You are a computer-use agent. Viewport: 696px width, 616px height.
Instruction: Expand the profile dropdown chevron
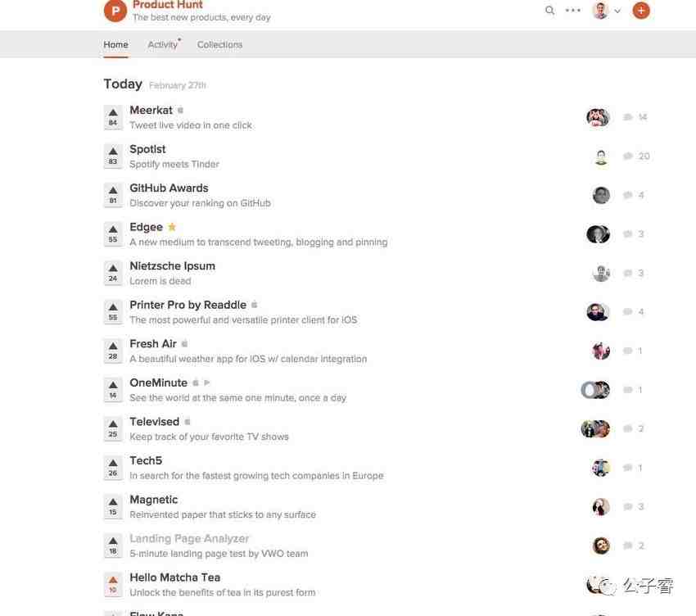point(617,11)
